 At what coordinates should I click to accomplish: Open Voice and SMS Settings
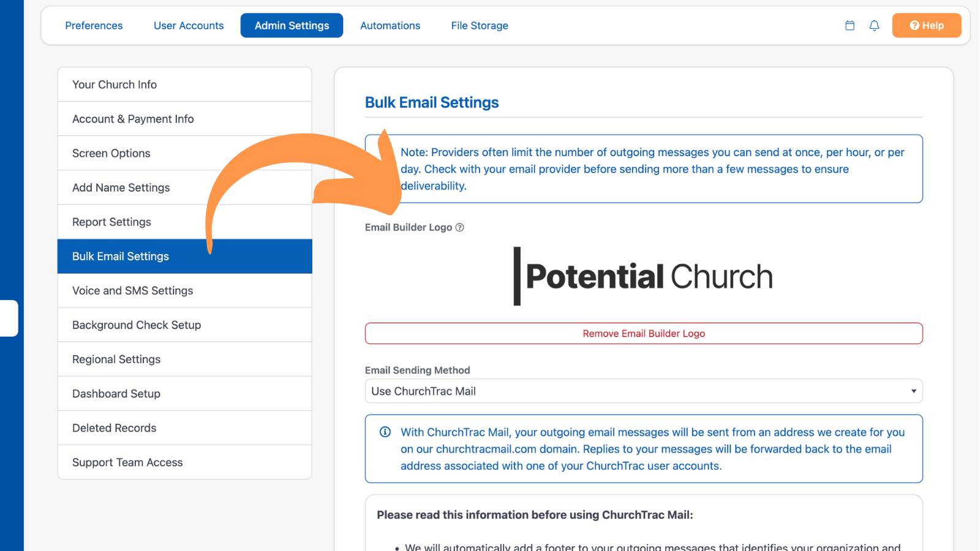[x=184, y=291]
